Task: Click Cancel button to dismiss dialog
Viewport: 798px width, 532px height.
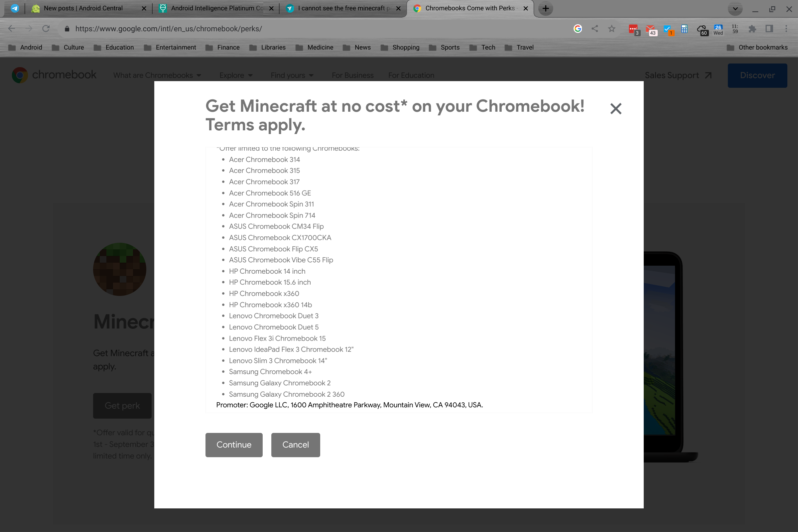Action: click(x=295, y=445)
